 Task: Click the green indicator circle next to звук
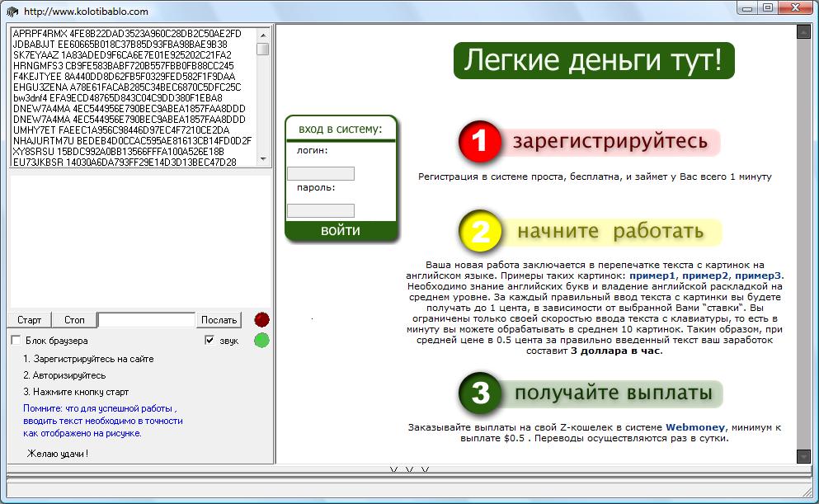click(x=261, y=341)
